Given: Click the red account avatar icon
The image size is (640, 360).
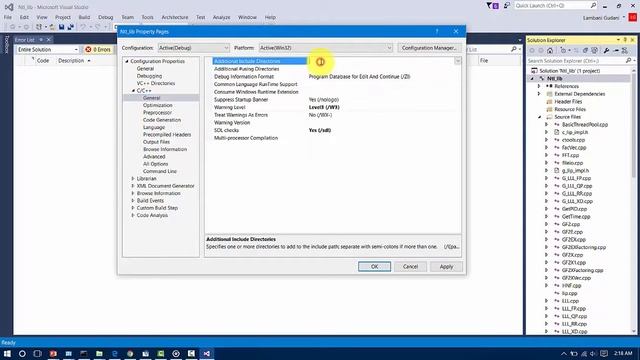Looking at the screenshot, I should tap(632, 17).
